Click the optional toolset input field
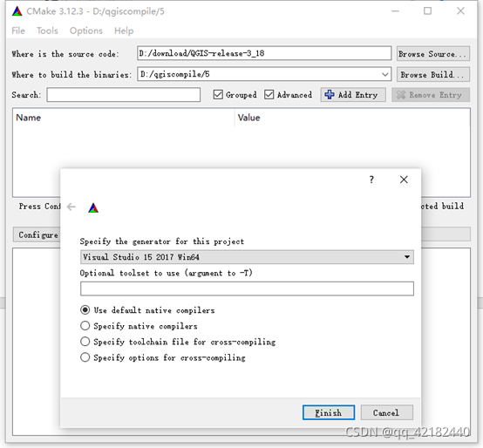Image resolution: width=483 pixels, height=448 pixels. [247, 288]
